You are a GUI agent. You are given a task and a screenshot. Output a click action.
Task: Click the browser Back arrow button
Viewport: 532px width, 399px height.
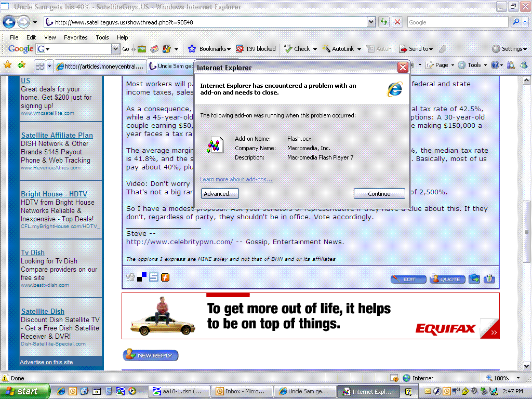(9, 22)
